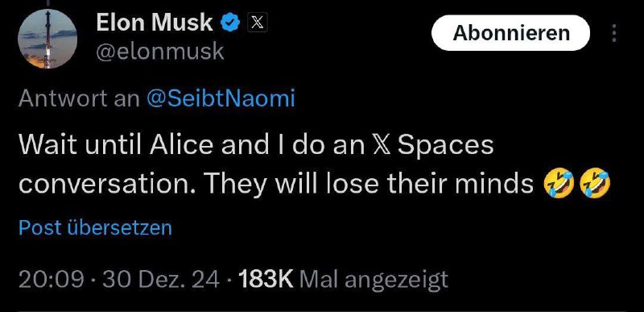Click the word 'Spaces' in the tweet
644x312 pixels.
[x=446, y=147]
